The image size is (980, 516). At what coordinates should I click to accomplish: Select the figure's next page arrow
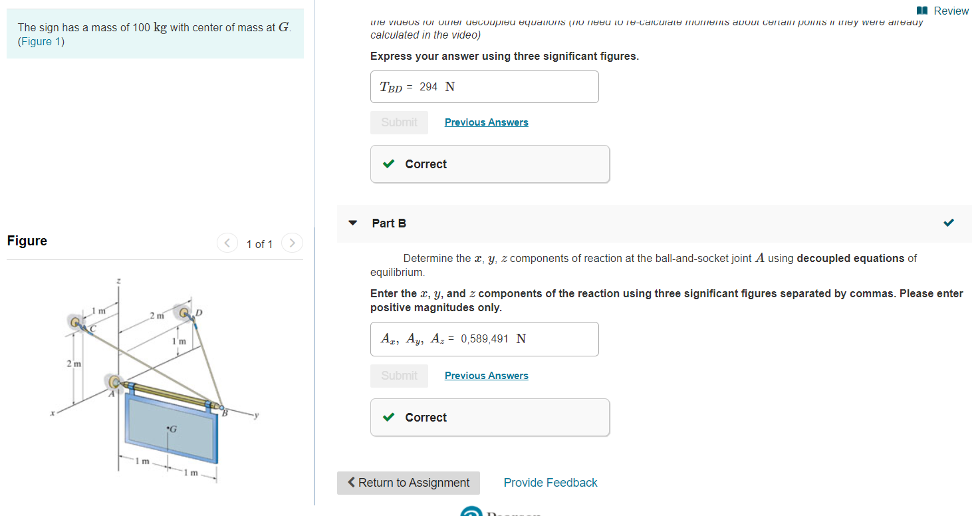pos(292,243)
